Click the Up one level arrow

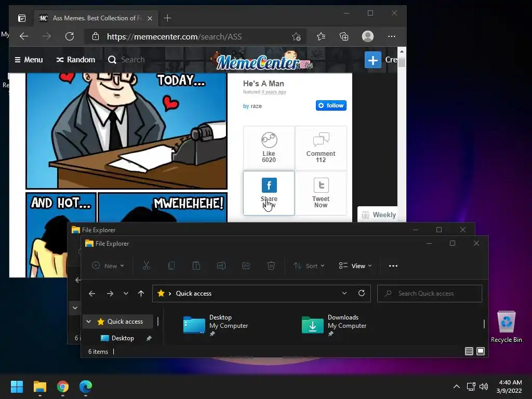coord(141,294)
